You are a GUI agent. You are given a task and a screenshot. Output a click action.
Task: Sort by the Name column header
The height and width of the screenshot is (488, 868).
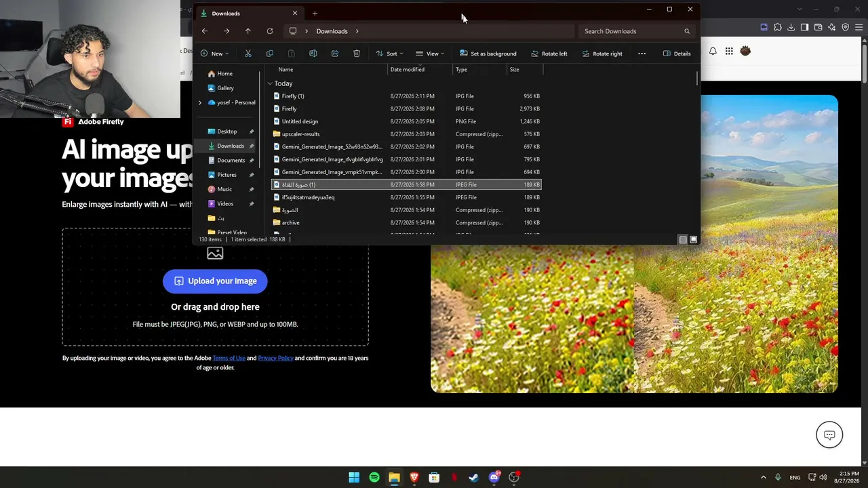[285, 69]
